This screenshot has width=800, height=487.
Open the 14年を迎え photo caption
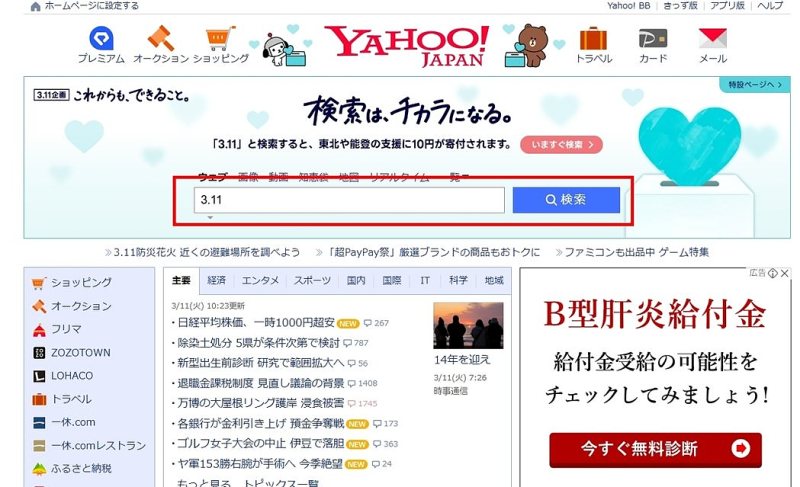coord(462,360)
